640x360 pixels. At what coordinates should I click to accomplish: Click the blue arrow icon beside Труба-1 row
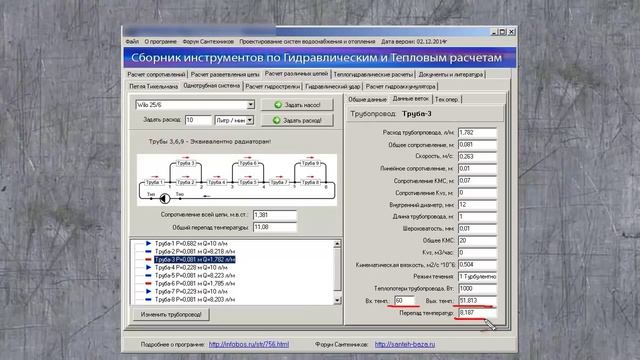click(x=149, y=243)
